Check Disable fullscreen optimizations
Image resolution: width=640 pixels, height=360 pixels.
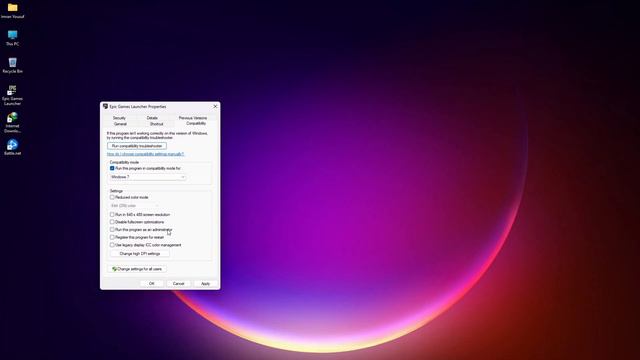[112, 222]
